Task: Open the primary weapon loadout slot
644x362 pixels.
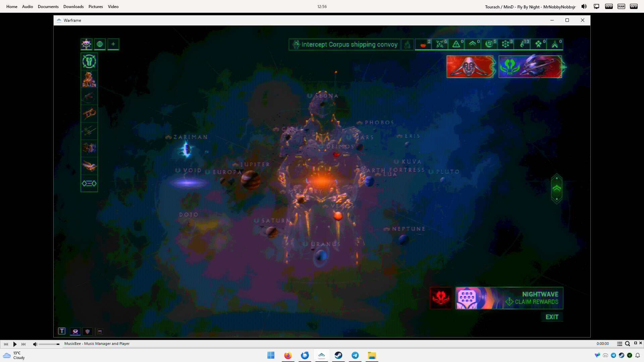Action: pyautogui.click(x=89, y=97)
